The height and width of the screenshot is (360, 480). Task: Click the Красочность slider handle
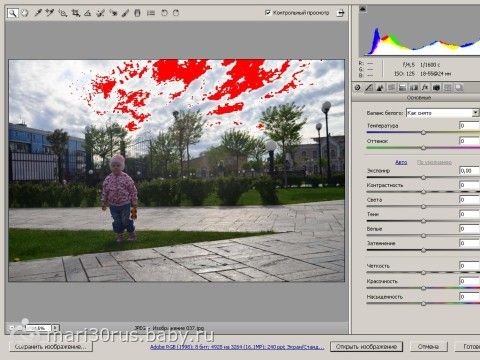tap(423, 288)
